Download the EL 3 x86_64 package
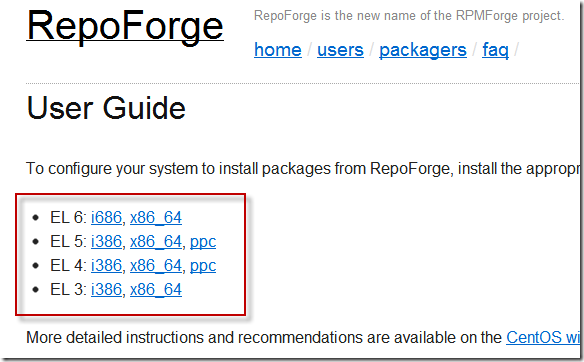Image resolution: width=584 pixels, height=362 pixels. 156,289
